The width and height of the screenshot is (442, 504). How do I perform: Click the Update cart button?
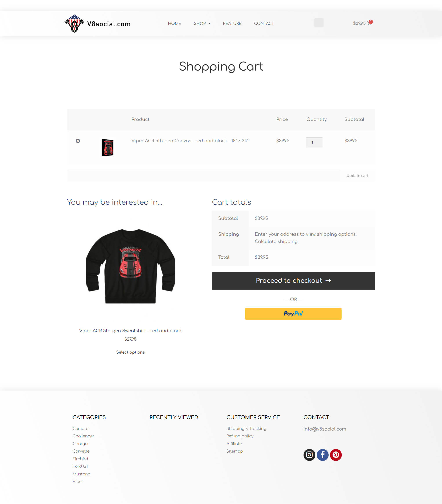click(357, 175)
